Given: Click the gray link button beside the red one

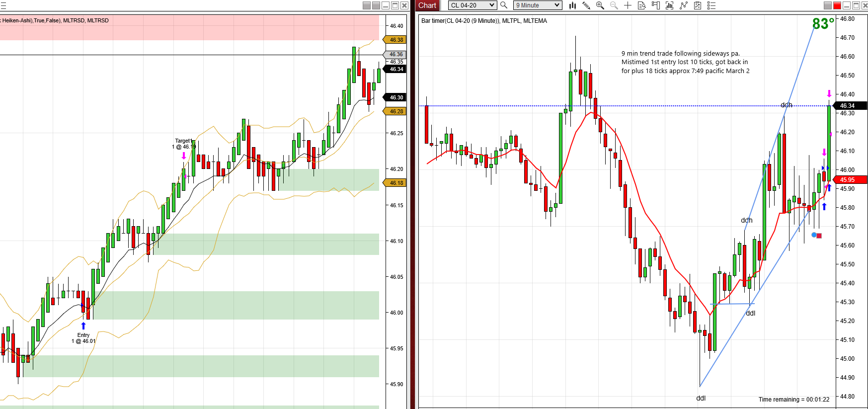Looking at the screenshot, I should point(828,5).
